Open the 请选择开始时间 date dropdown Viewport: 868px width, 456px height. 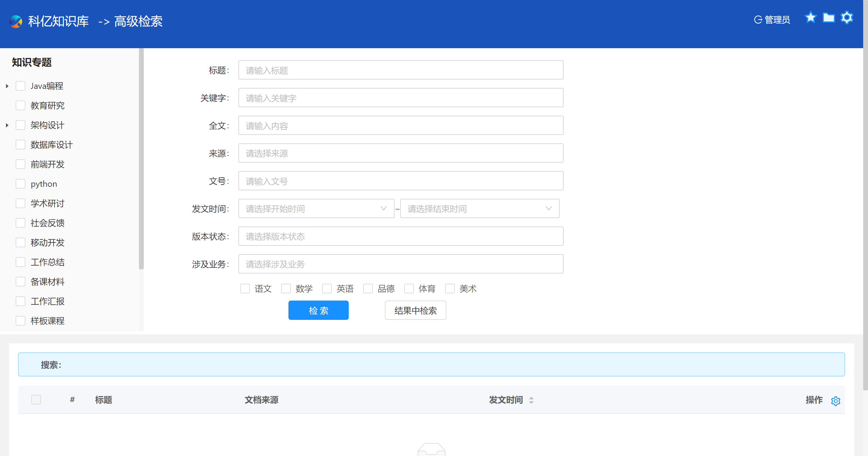tap(316, 208)
